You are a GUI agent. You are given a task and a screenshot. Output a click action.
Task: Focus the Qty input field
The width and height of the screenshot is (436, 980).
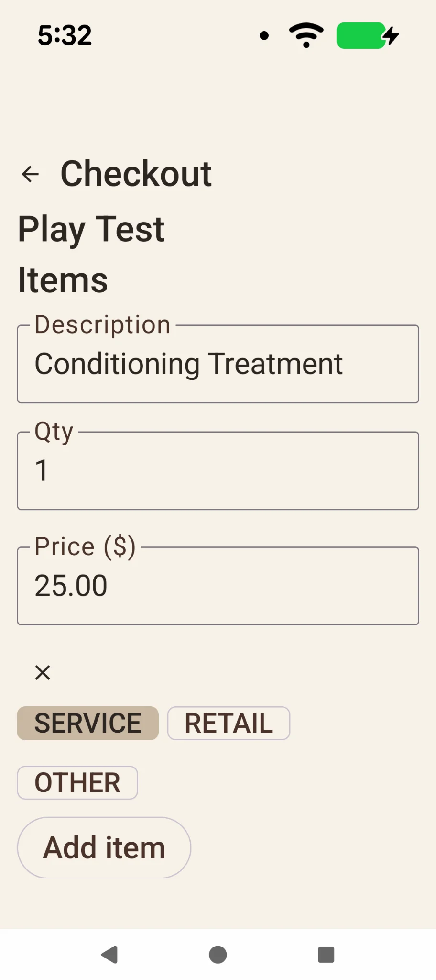click(x=218, y=470)
